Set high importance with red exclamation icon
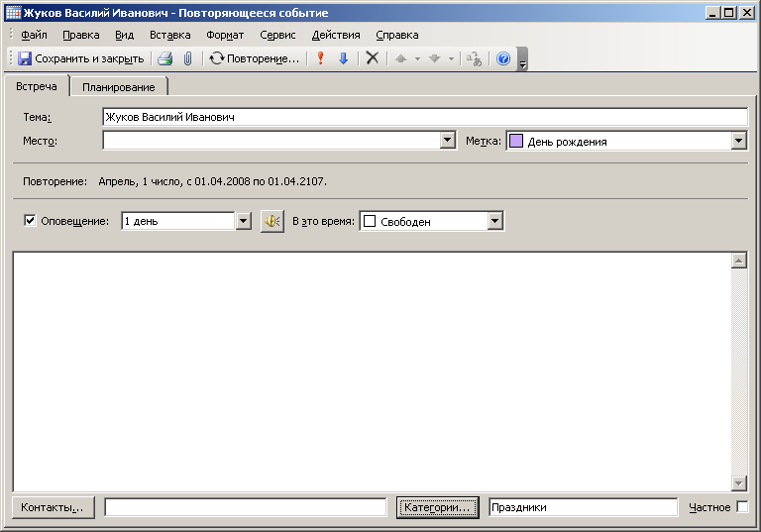761x532 pixels. point(320,58)
